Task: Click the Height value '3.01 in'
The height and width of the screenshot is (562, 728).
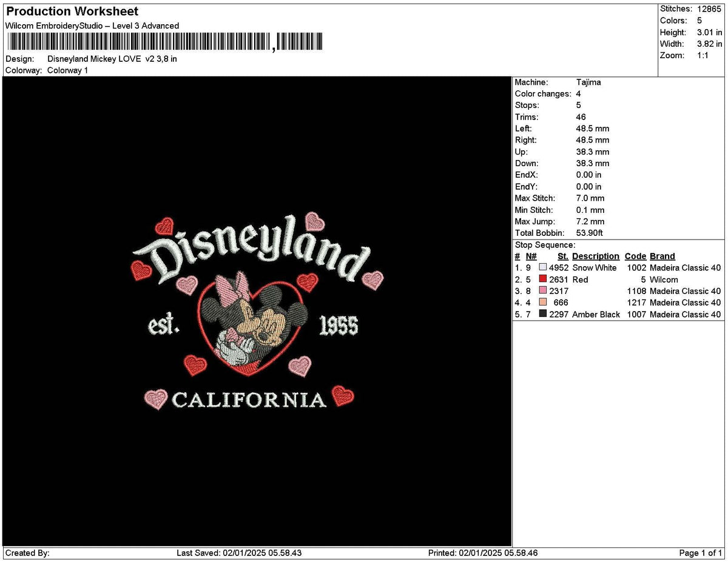Action: click(x=710, y=32)
